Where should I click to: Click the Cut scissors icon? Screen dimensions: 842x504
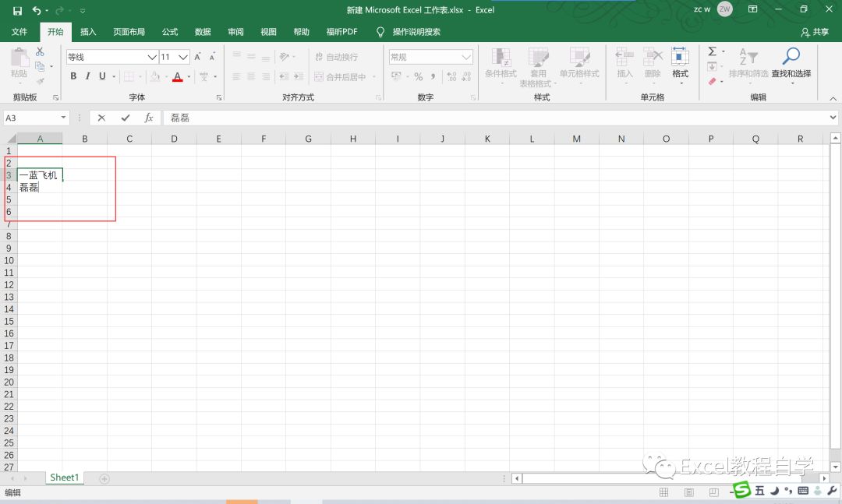(40, 51)
